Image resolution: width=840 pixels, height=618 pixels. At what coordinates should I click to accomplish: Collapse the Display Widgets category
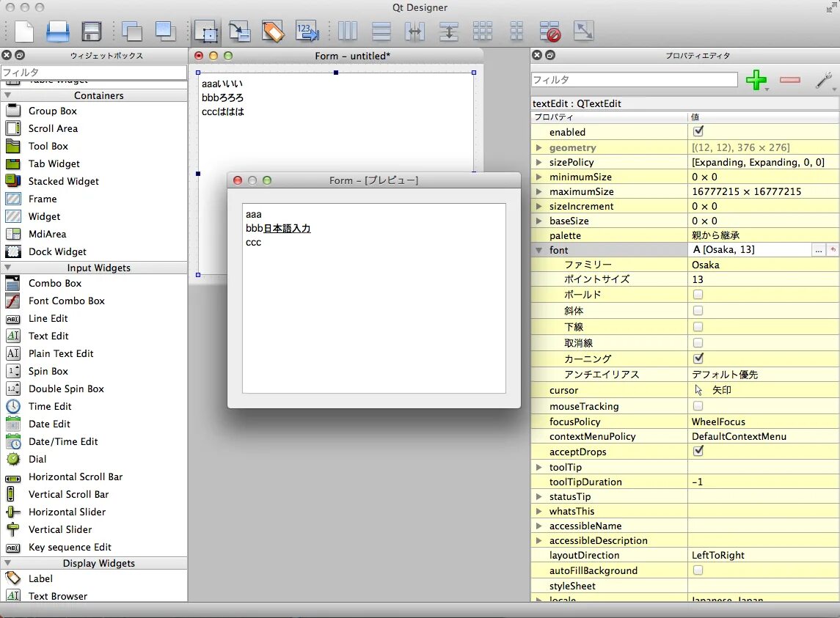(x=8, y=563)
